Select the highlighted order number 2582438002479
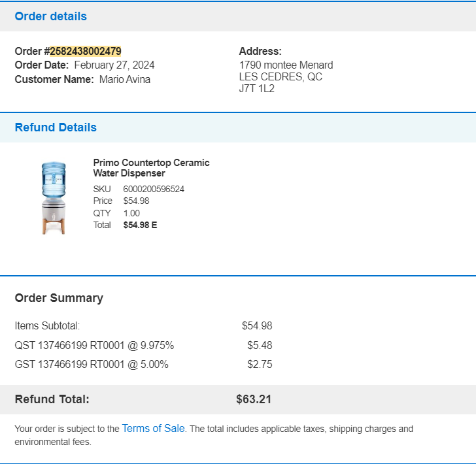 (x=85, y=51)
